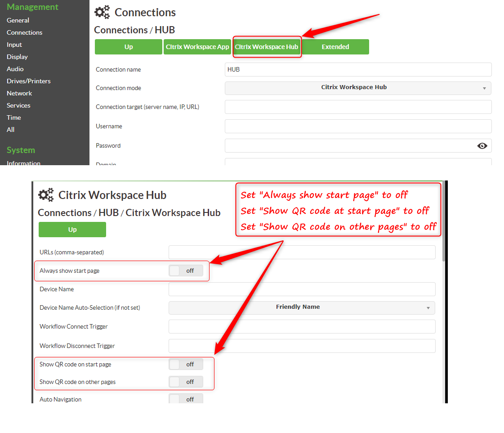The height and width of the screenshot is (433, 504).
Task: Click Connections / HUB / Citrix Workspace Hub breadcrumb
Action: click(x=129, y=212)
